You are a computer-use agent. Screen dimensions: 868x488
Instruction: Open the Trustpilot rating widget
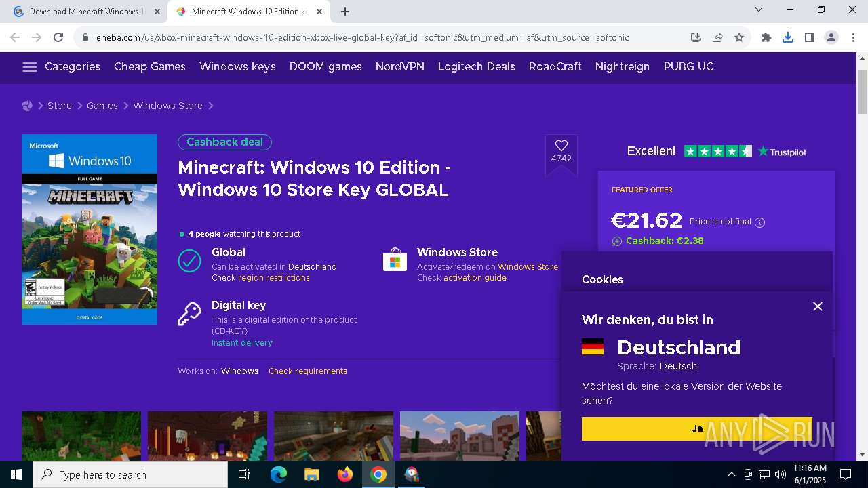click(716, 152)
